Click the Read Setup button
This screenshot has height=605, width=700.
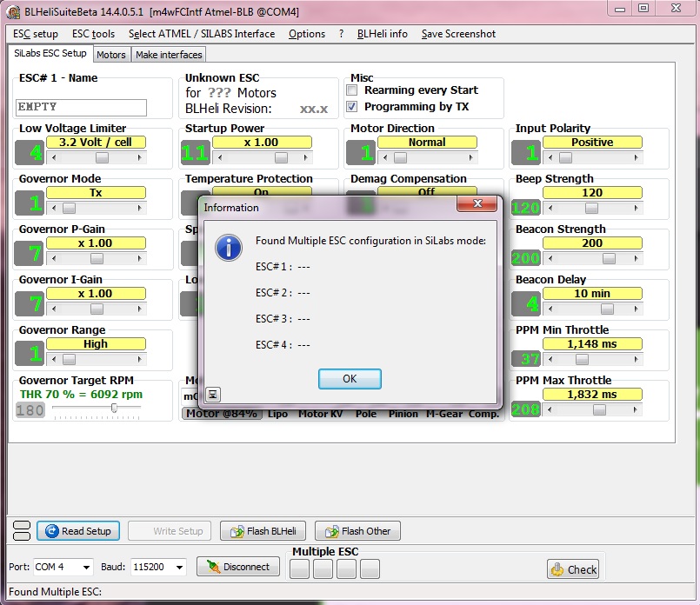(x=77, y=531)
